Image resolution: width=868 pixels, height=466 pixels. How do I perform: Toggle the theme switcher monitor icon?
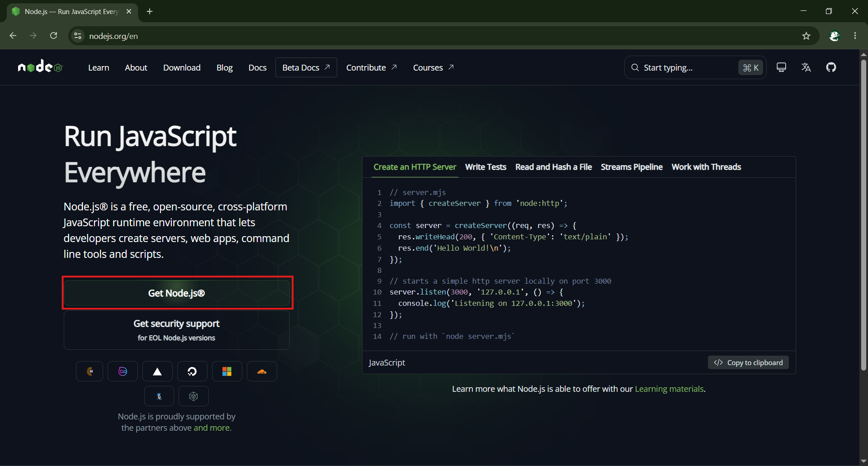click(x=781, y=67)
